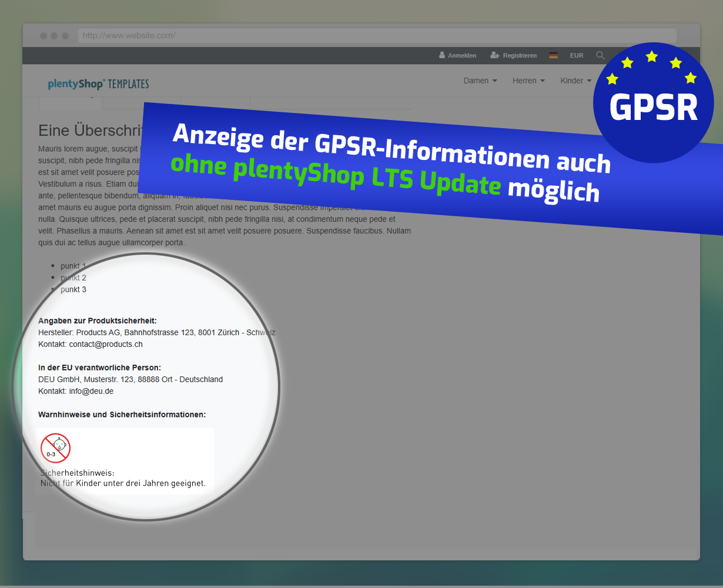Click 'Angaben zur Produktsicherheit:' heading
This screenshot has height=588, width=723.
tap(98, 320)
